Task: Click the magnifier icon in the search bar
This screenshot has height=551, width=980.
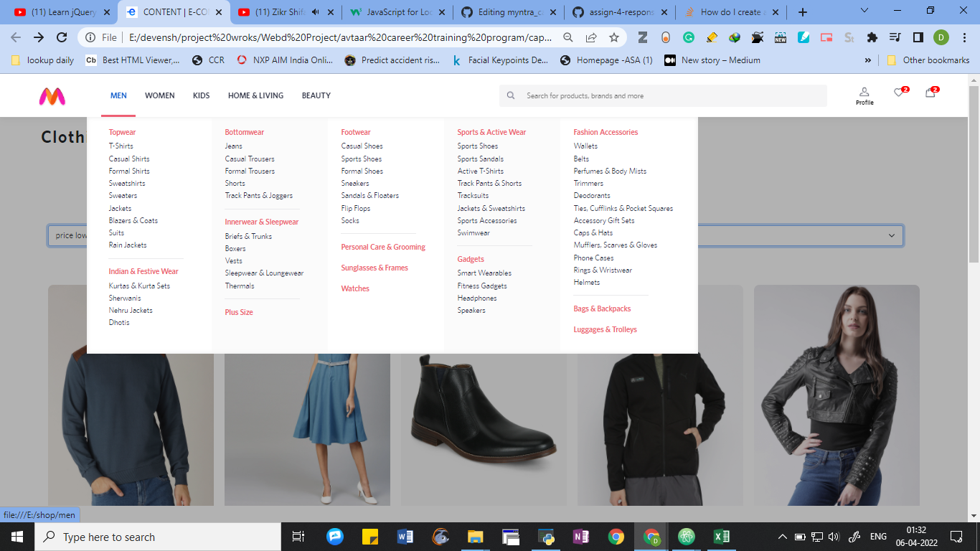Action: click(511, 95)
